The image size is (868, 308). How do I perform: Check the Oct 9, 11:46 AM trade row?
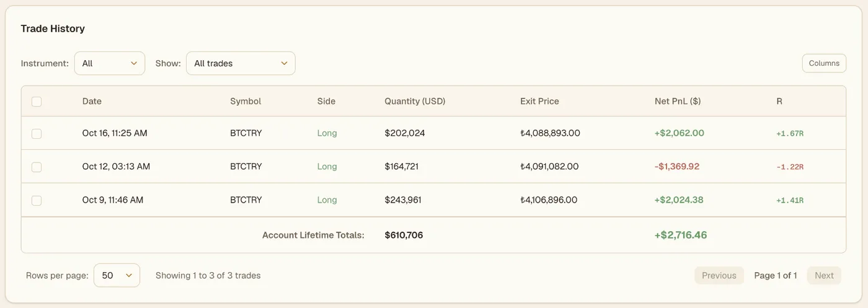point(37,200)
